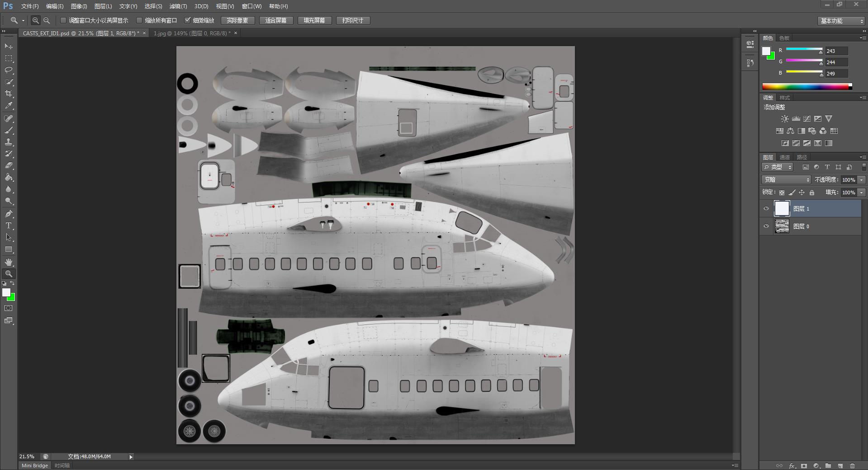Viewport: 868px width, 470px height.
Task: Click the zoom out magnifier in options bar
Action: 47,20
